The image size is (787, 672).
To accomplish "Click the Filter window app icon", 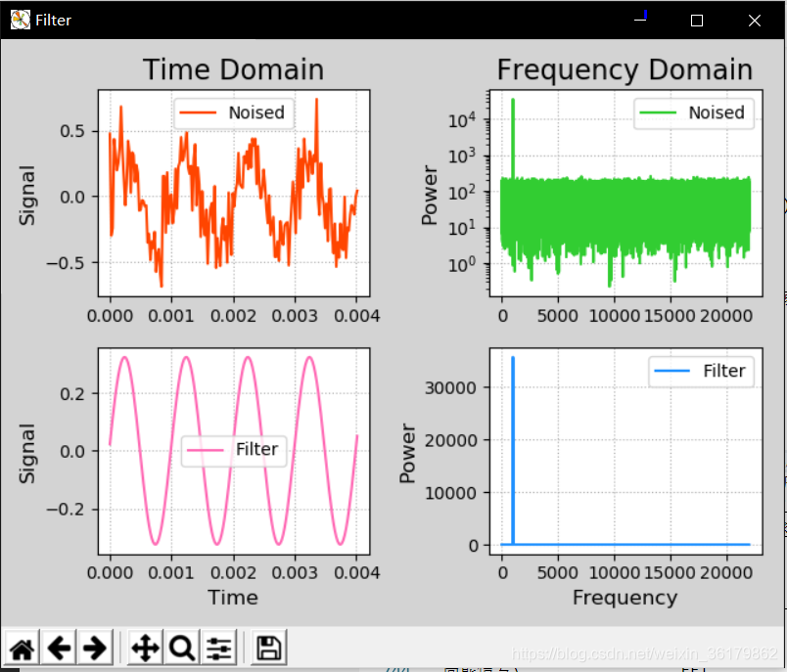I will click(x=21, y=21).
